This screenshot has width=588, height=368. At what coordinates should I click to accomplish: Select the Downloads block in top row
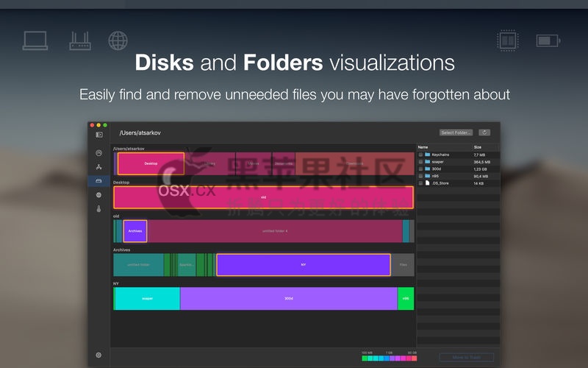[x=355, y=163]
